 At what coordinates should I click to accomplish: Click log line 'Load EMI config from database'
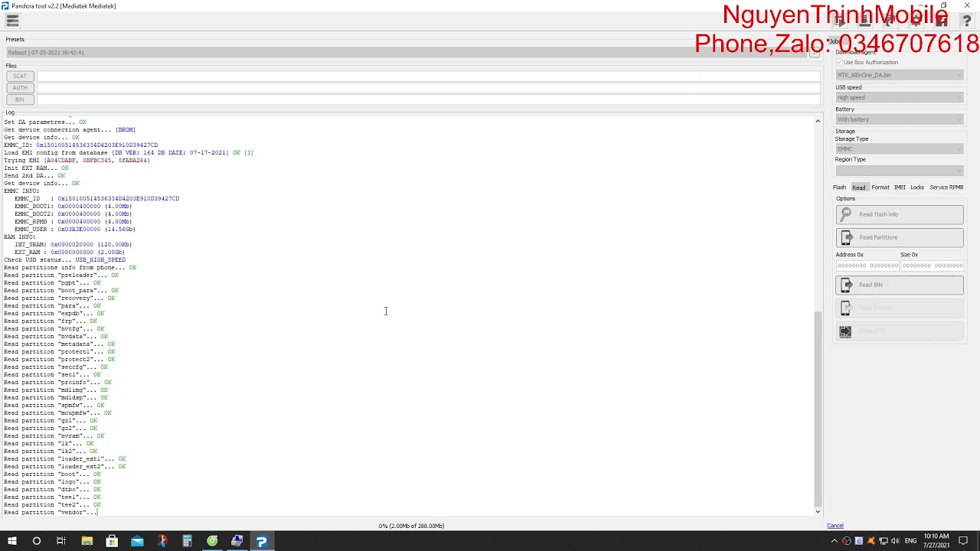(x=129, y=152)
